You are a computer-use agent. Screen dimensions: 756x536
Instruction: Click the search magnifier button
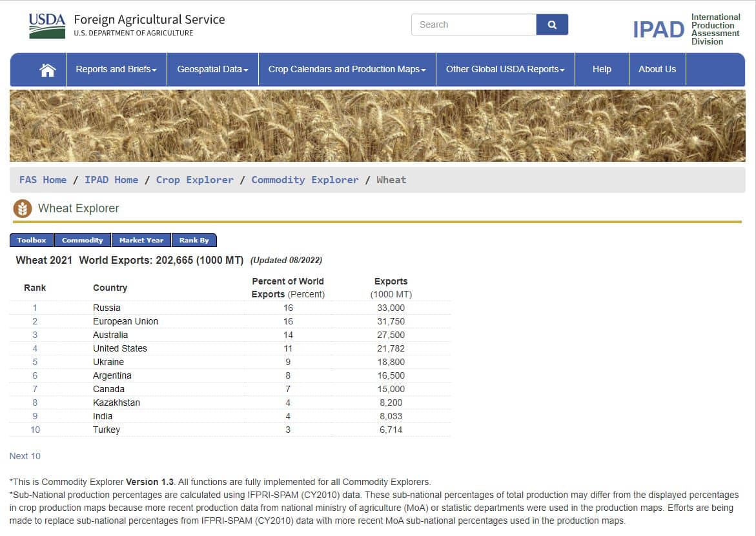(552, 25)
